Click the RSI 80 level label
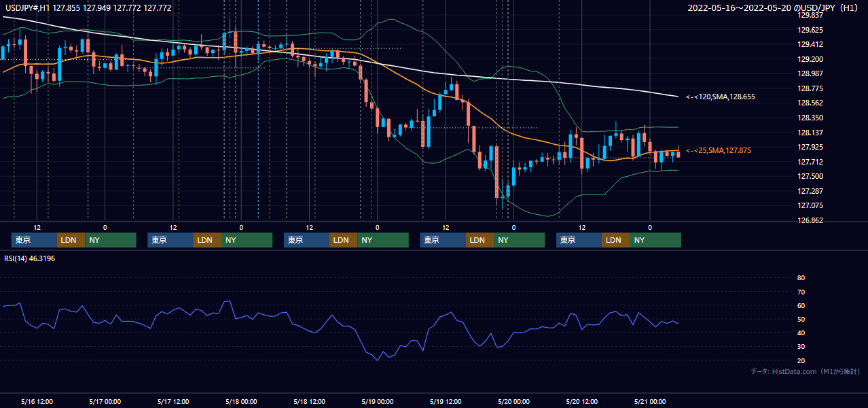 click(x=801, y=278)
